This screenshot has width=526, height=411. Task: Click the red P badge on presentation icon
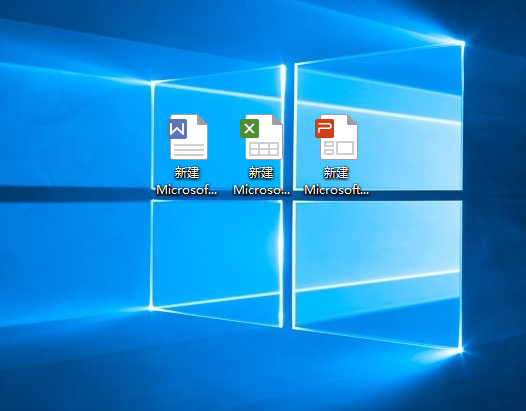tap(324, 129)
